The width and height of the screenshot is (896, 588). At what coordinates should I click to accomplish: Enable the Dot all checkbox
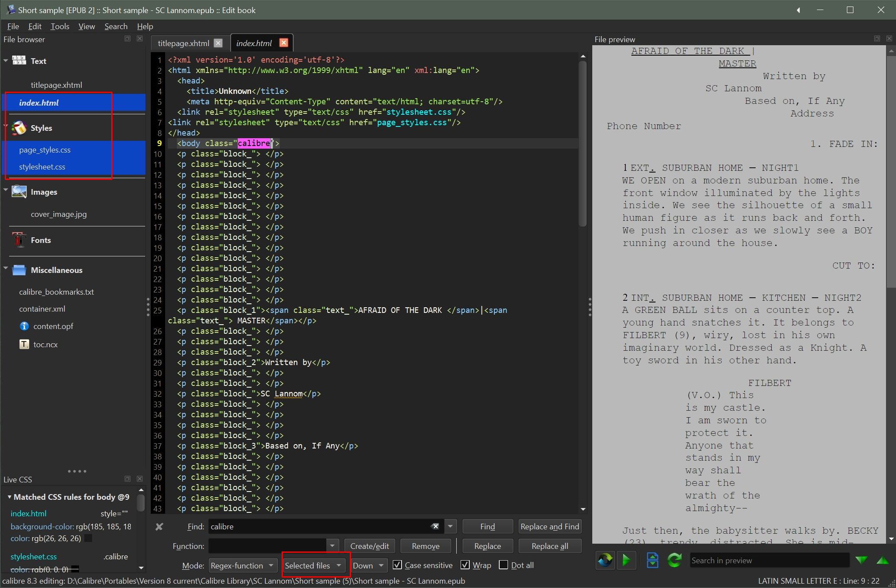coord(504,565)
